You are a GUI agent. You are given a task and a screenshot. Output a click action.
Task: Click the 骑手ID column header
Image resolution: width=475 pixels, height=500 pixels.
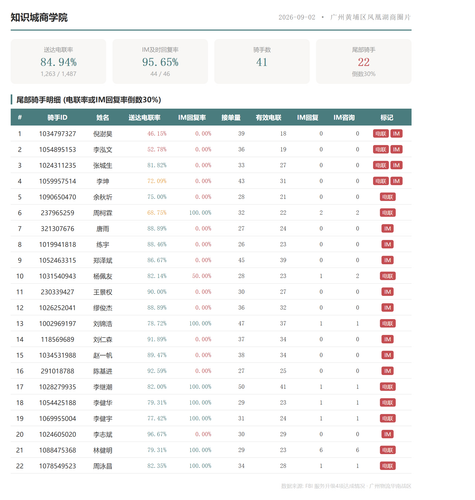point(57,117)
